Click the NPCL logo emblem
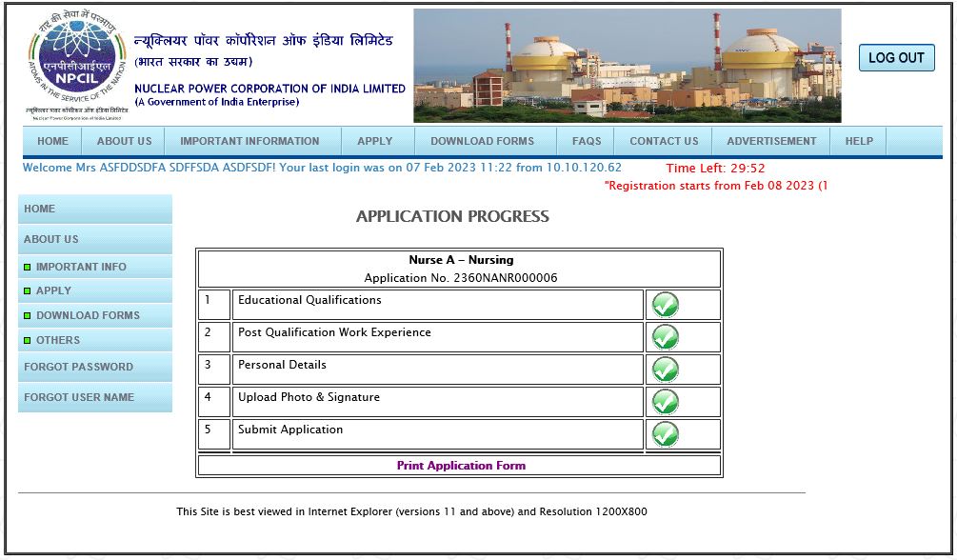 (76, 64)
